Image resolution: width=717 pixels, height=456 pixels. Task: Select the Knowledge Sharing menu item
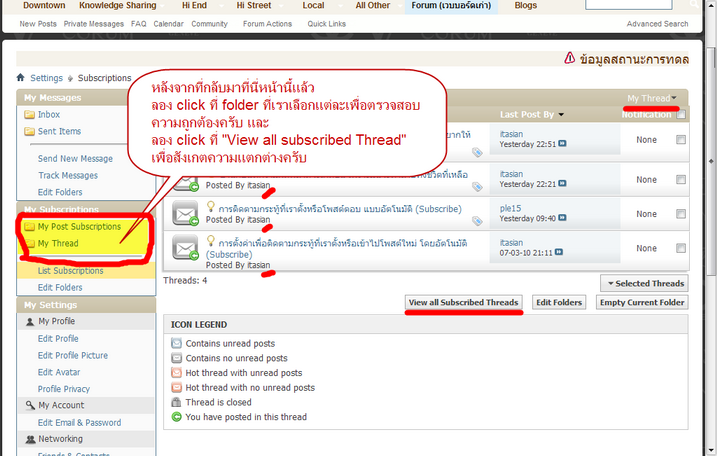pyautogui.click(x=117, y=5)
